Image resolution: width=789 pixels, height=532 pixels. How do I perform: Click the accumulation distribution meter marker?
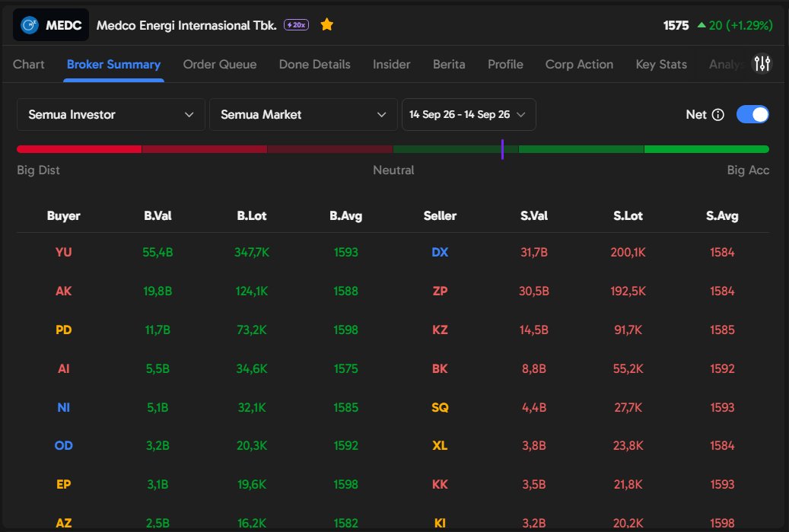click(502, 149)
